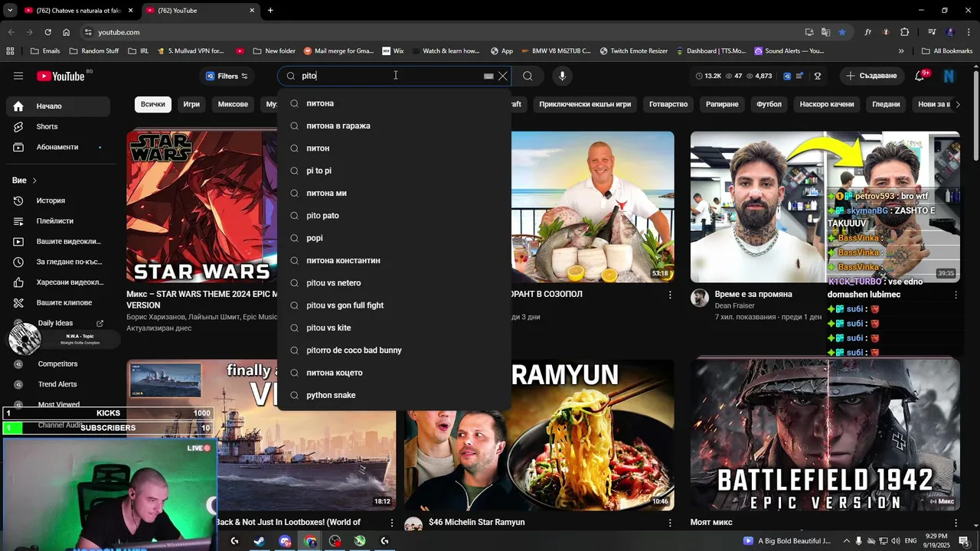This screenshot has height=551, width=980.
Task: Open the Battlefield 1942 Epic Version thumbnail
Action: 825,435
